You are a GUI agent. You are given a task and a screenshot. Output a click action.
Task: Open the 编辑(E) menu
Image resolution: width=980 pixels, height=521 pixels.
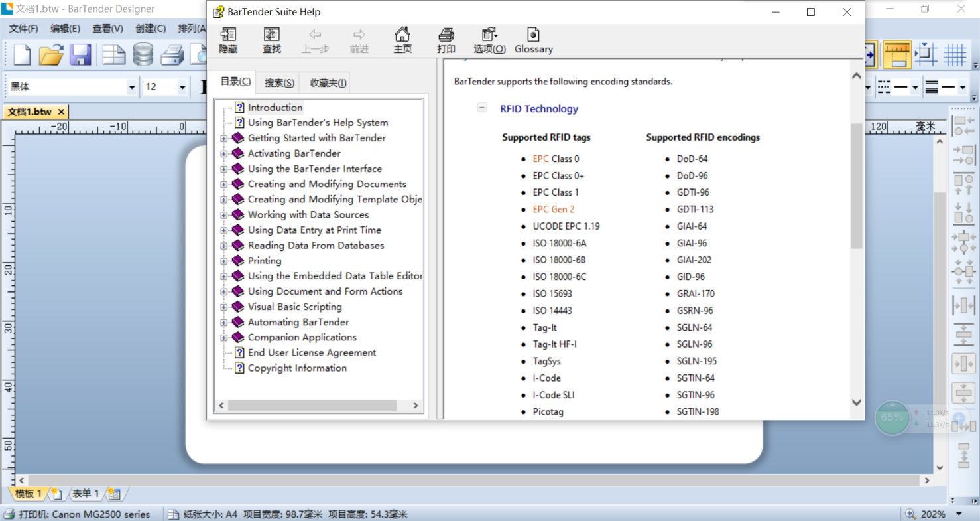pos(65,29)
